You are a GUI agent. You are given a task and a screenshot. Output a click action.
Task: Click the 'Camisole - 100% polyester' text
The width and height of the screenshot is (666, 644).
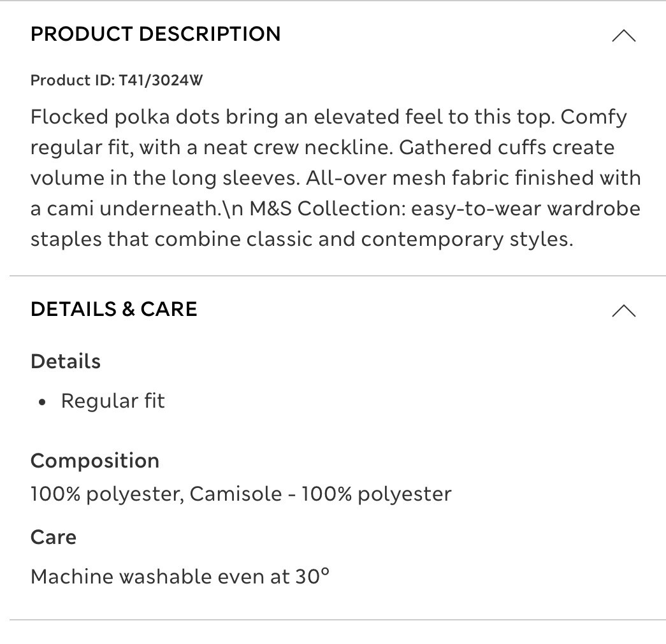click(x=321, y=494)
